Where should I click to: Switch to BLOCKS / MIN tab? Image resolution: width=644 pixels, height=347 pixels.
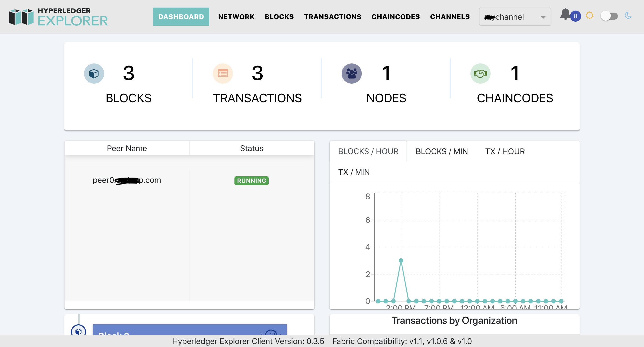click(x=441, y=151)
